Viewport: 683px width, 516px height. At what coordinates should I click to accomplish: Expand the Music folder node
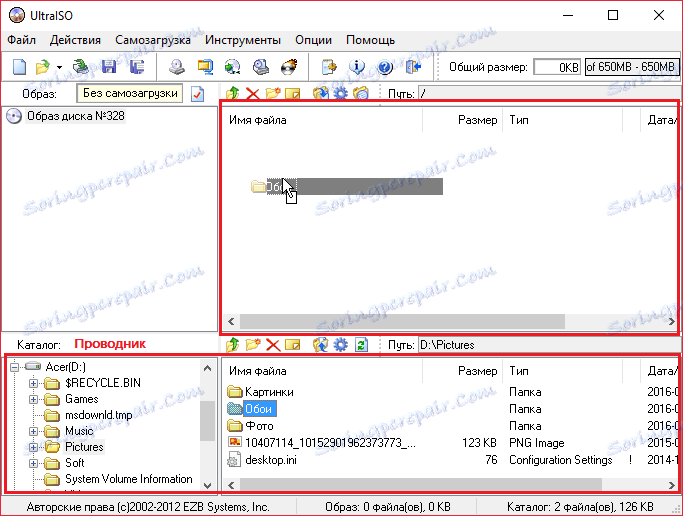(x=34, y=431)
